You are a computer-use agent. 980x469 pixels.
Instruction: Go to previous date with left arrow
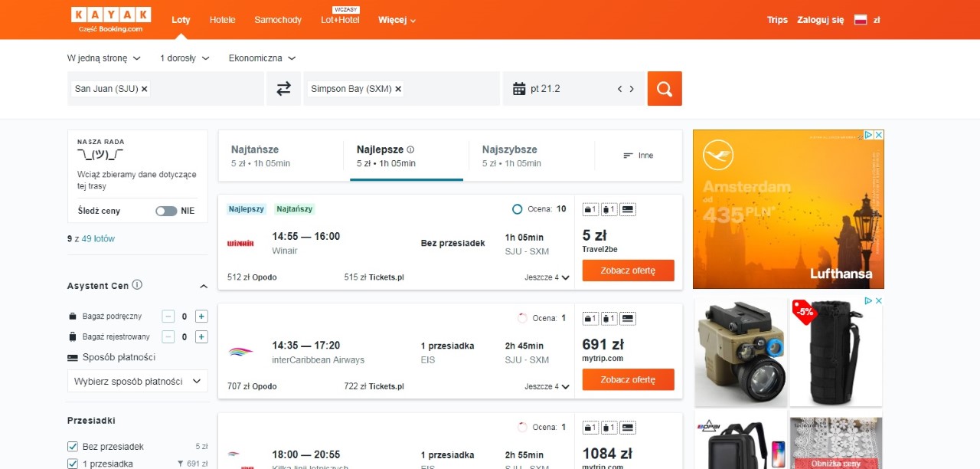[620, 89]
